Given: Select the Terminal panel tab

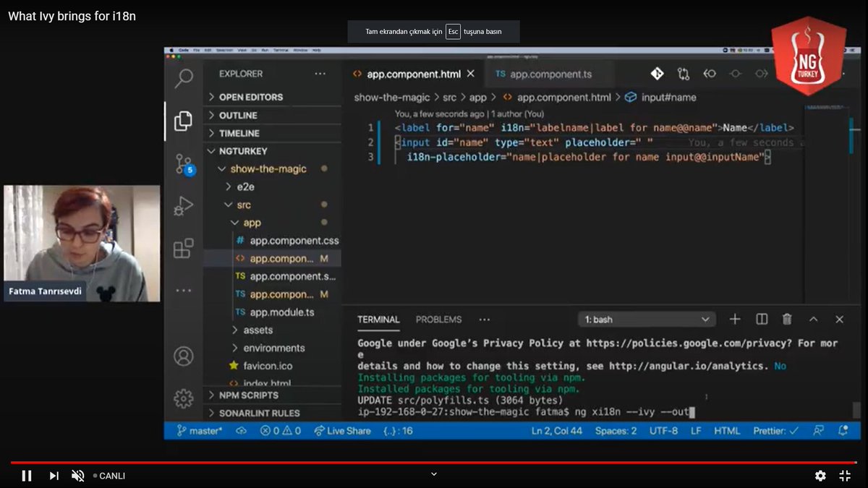Looking at the screenshot, I should [x=378, y=320].
